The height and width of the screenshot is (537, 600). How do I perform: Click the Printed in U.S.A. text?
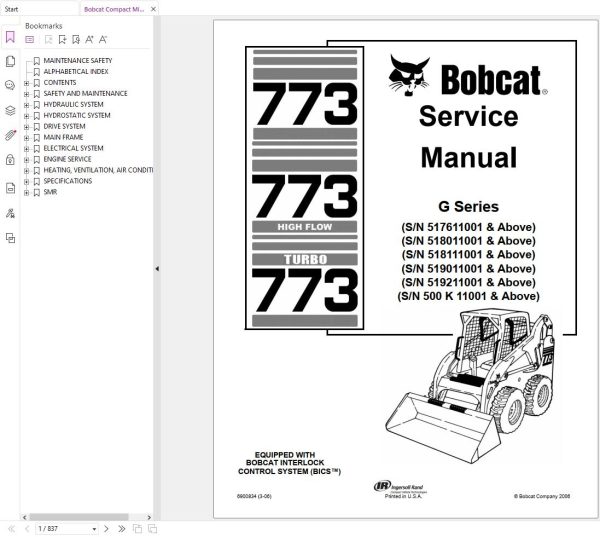(403, 496)
